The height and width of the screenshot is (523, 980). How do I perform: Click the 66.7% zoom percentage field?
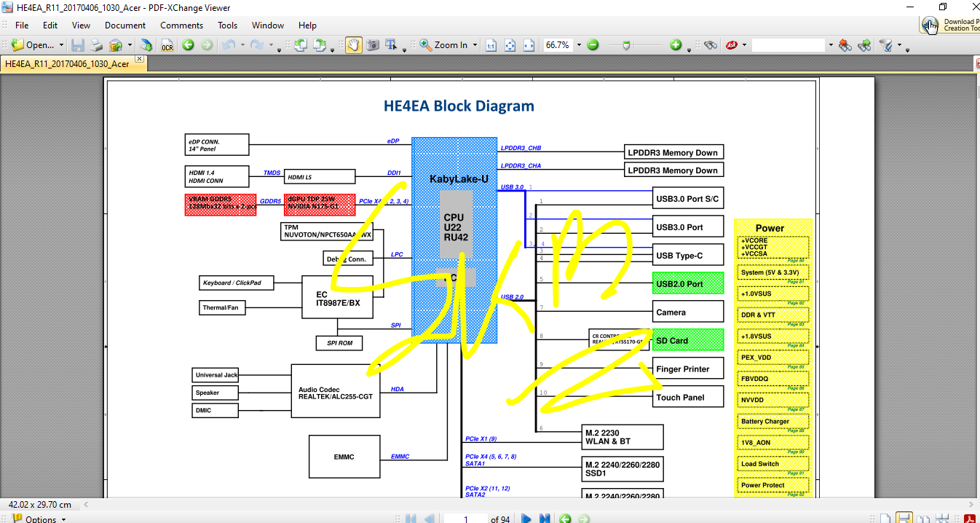tap(558, 45)
